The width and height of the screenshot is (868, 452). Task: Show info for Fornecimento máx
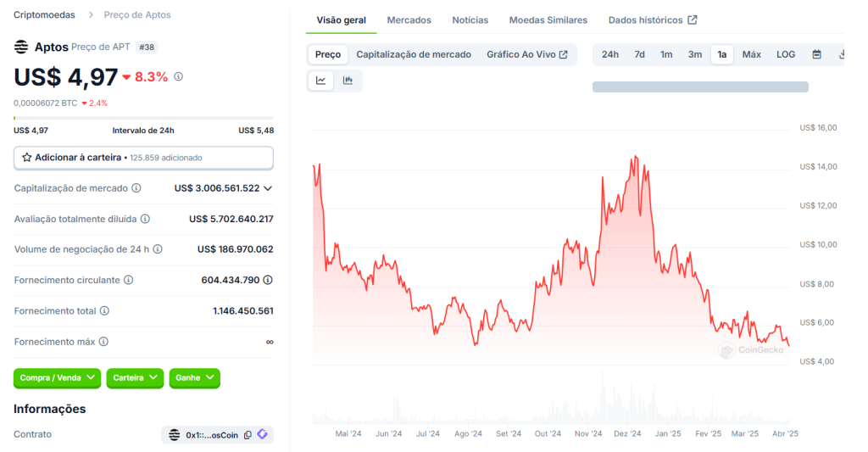(103, 342)
